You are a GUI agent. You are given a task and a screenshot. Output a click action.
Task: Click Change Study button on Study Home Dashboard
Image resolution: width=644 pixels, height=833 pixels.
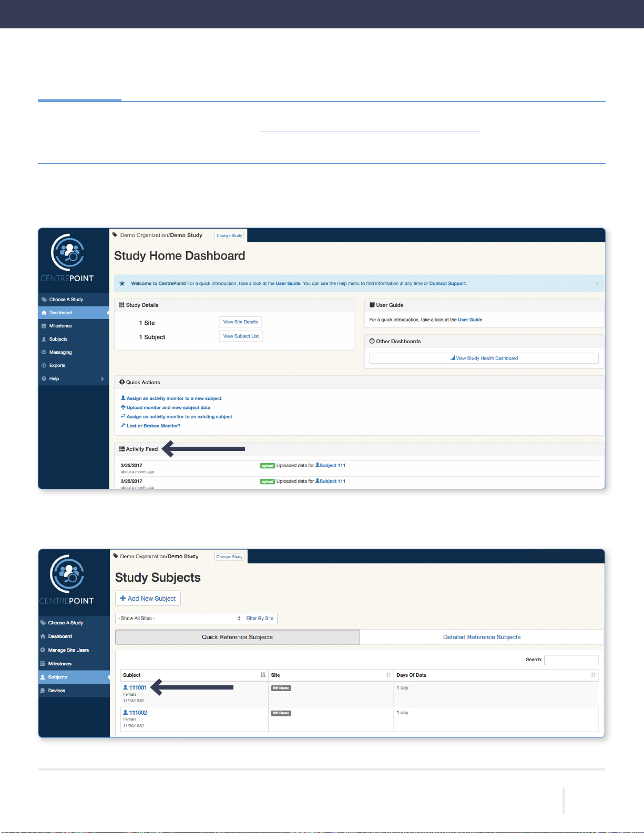(x=229, y=235)
